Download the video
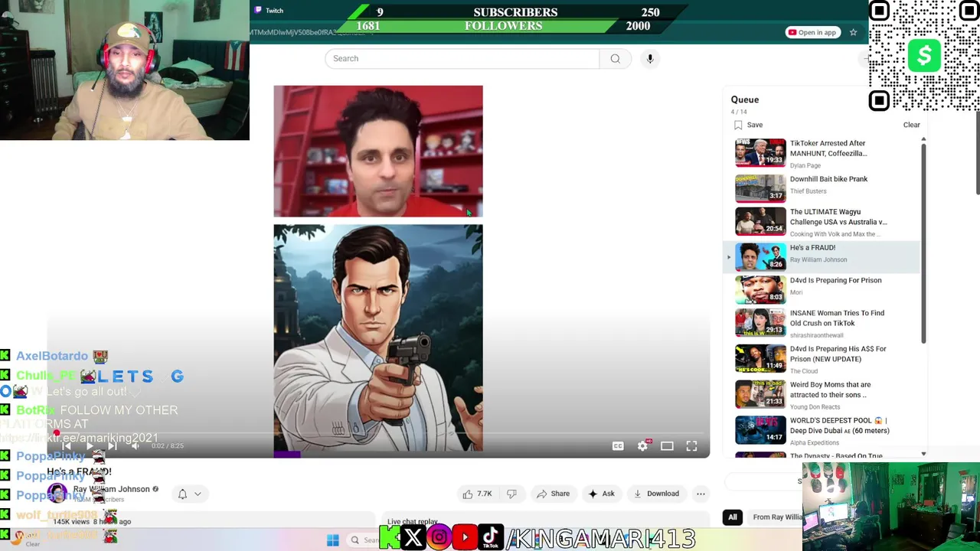 656,494
